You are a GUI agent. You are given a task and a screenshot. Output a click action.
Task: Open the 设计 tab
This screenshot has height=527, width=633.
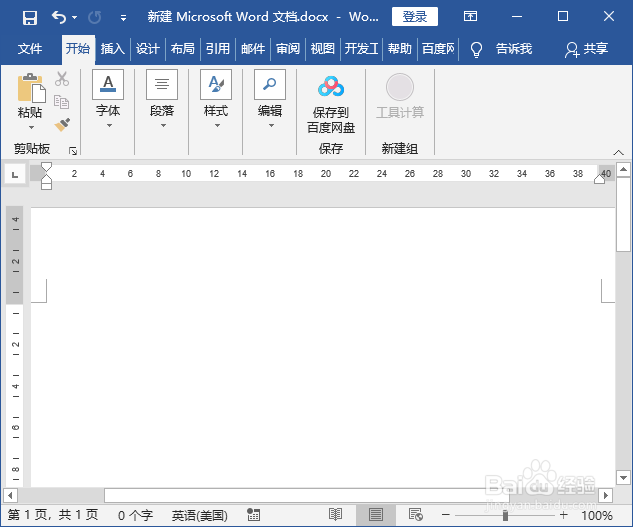click(148, 49)
